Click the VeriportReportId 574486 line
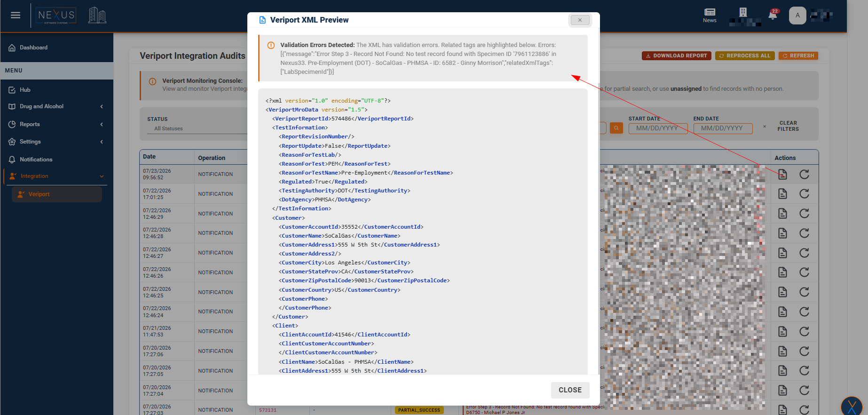868x415 pixels. click(343, 119)
